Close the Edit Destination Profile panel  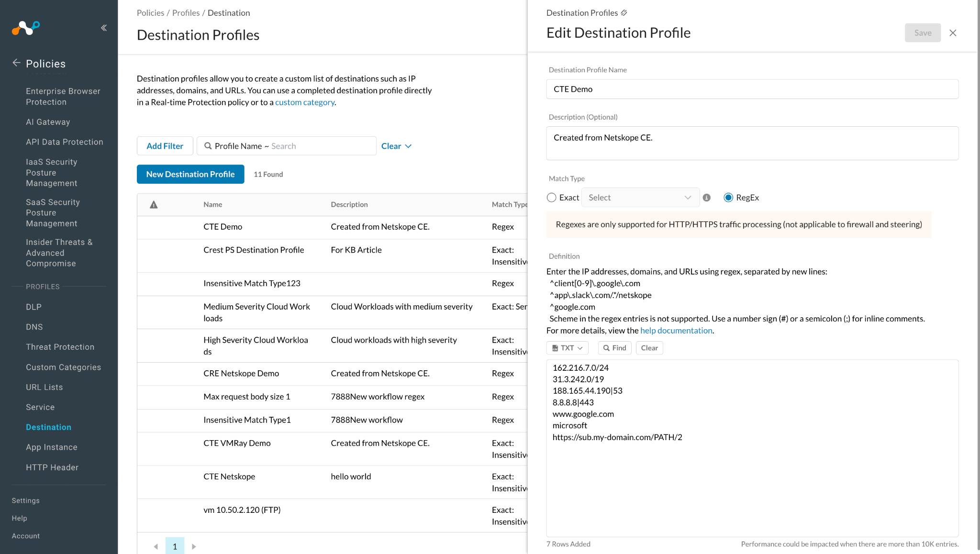click(953, 33)
